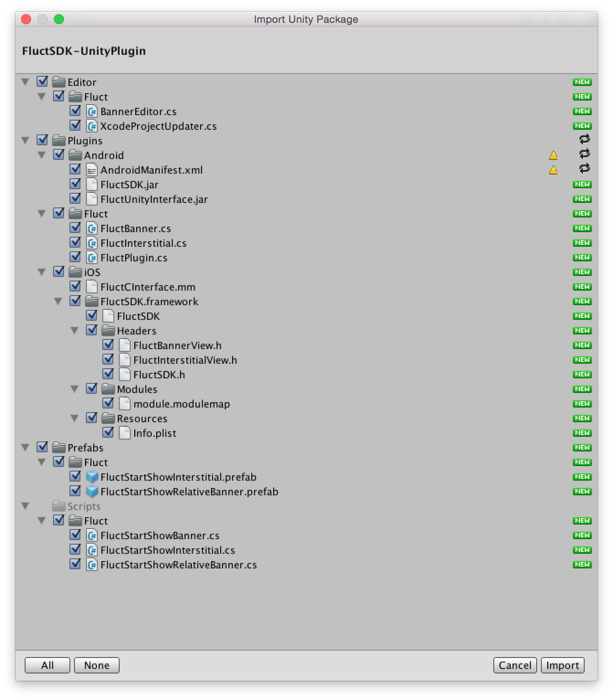Collapse the Headers folder

(74, 331)
